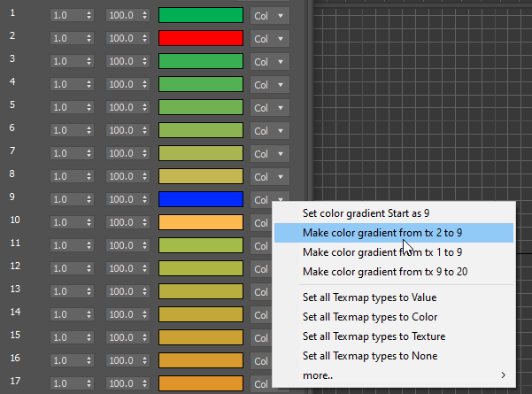The width and height of the screenshot is (532, 394).
Task: Choose 'Set color gradient Start as 9'
Action: pyautogui.click(x=366, y=213)
